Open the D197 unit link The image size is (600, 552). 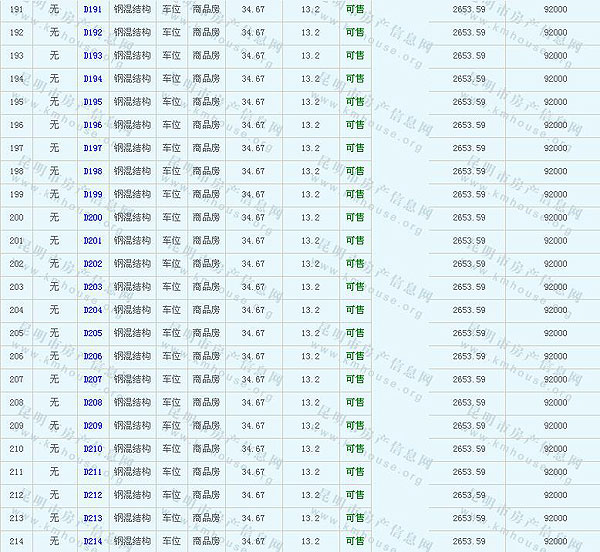click(x=93, y=148)
